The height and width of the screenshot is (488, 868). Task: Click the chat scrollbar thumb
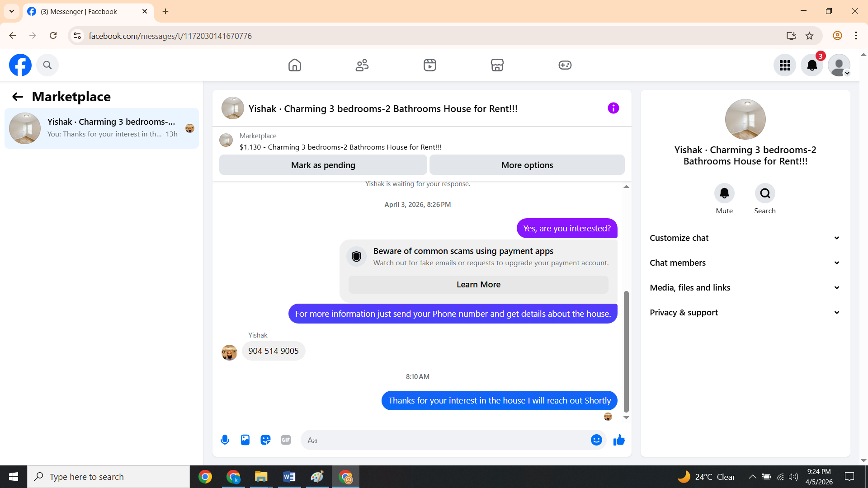[x=626, y=352]
